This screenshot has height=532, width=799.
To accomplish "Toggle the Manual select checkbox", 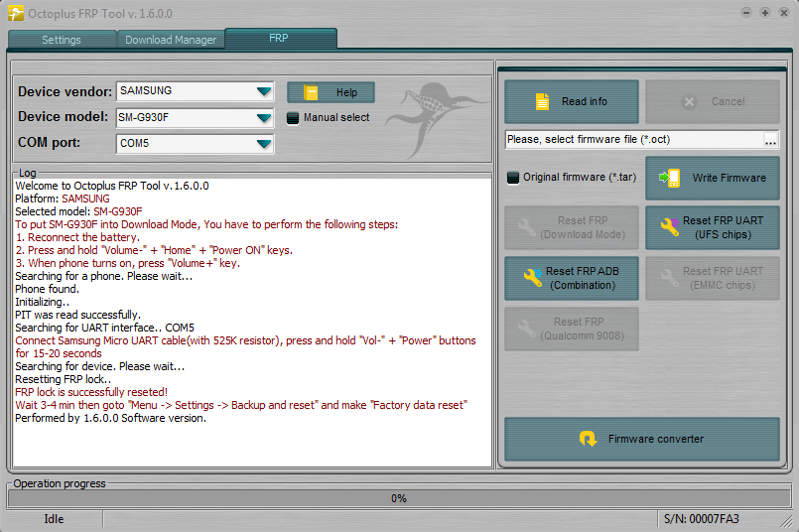I will tap(293, 118).
